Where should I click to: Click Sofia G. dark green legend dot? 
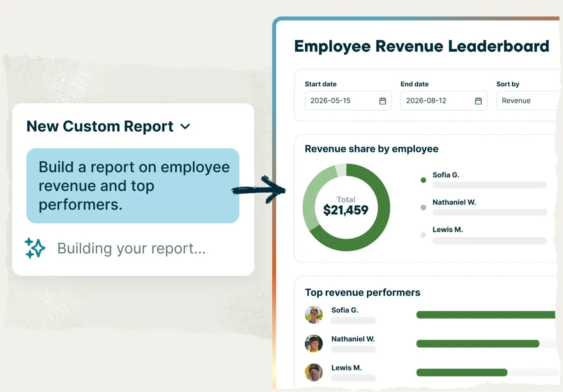(x=423, y=180)
